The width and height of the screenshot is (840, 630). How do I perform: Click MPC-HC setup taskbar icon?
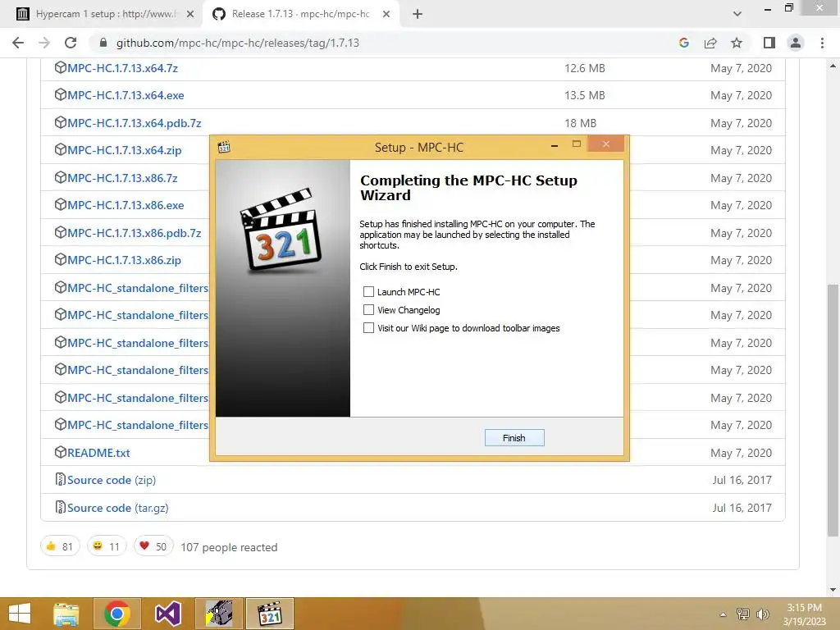click(270, 614)
